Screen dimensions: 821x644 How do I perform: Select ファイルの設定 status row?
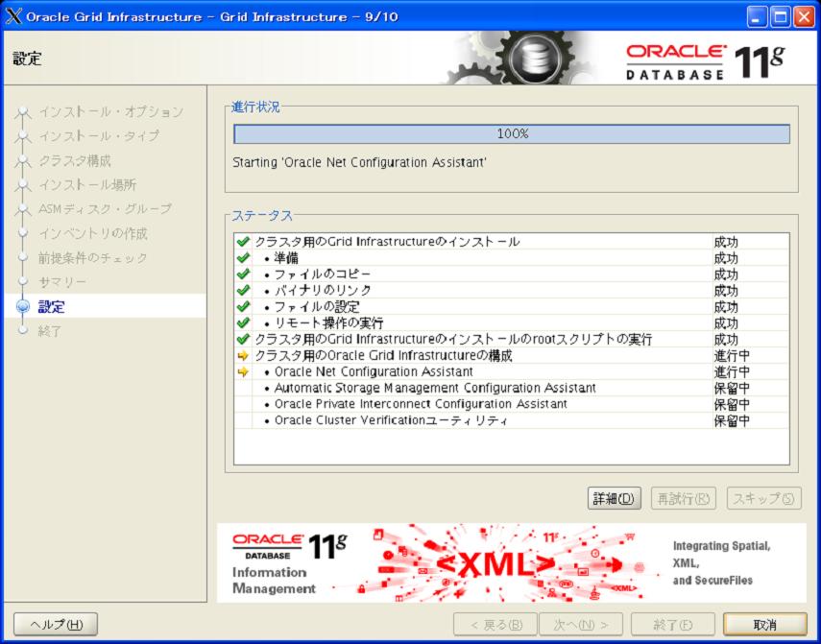pyautogui.click(x=512, y=306)
